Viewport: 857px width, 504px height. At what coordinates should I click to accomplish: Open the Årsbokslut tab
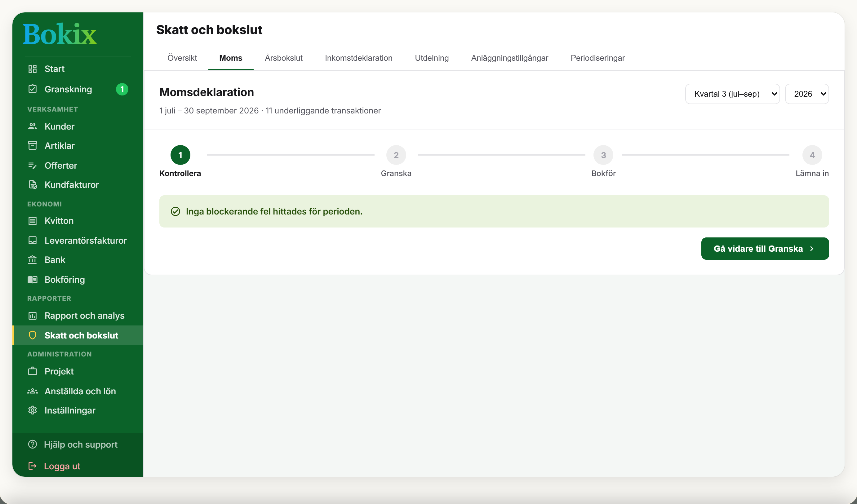pyautogui.click(x=284, y=58)
